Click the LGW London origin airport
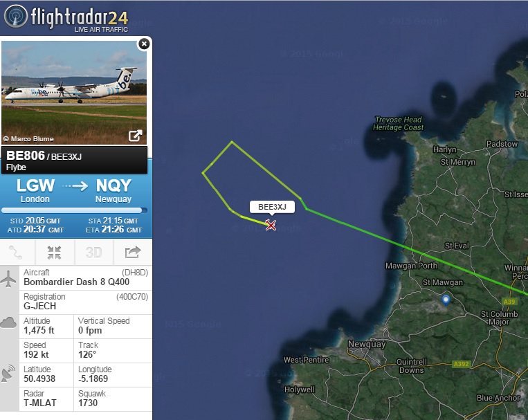528x420 pixels. (35, 191)
